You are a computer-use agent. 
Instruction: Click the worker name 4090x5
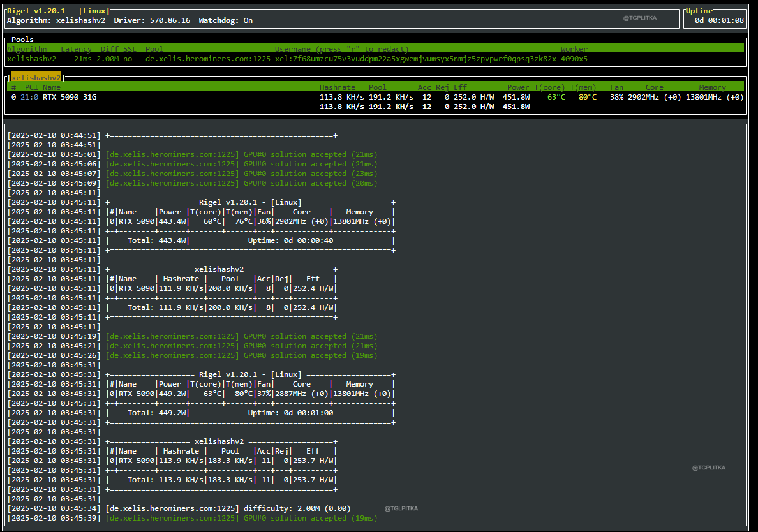(x=574, y=59)
